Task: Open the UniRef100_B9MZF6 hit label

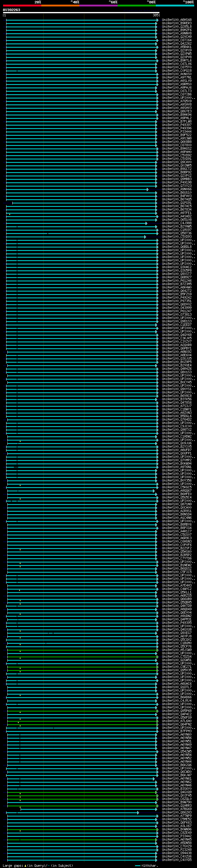Action: point(176,30)
